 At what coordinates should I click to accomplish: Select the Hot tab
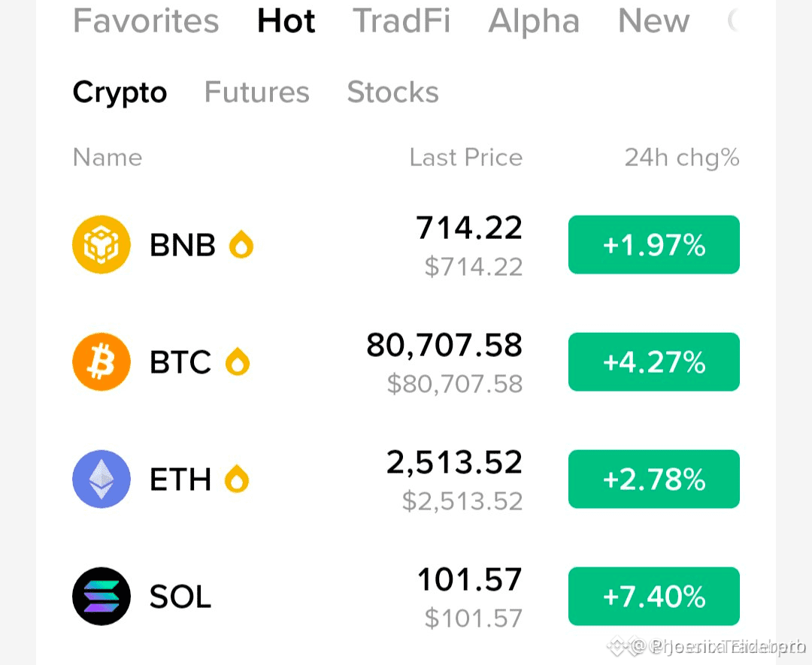tap(286, 21)
